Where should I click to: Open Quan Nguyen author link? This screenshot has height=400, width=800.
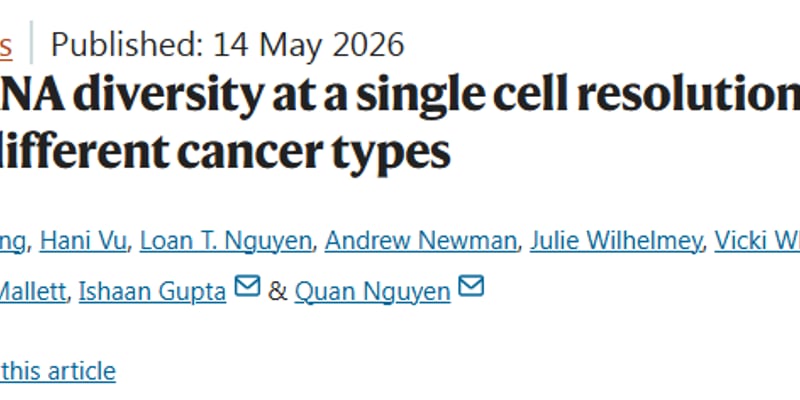click(372, 292)
